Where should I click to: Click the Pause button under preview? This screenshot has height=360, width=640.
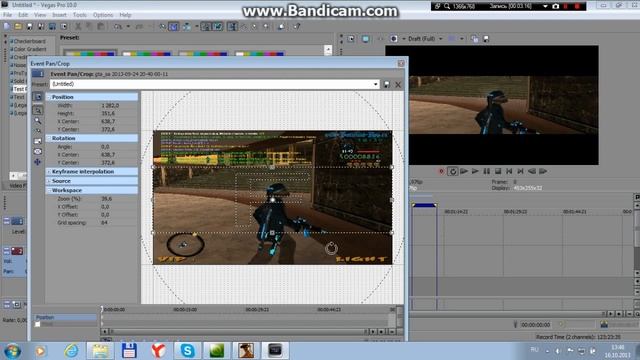pyautogui.click(x=487, y=171)
